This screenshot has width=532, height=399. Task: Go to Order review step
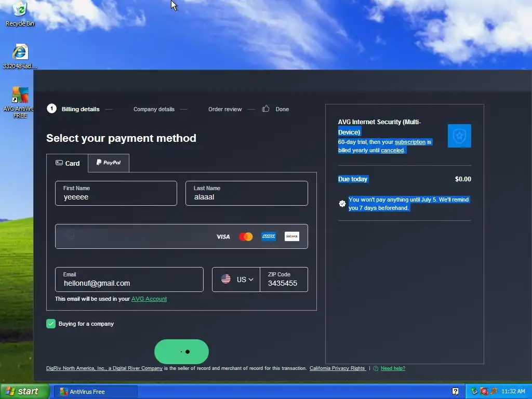(x=225, y=109)
